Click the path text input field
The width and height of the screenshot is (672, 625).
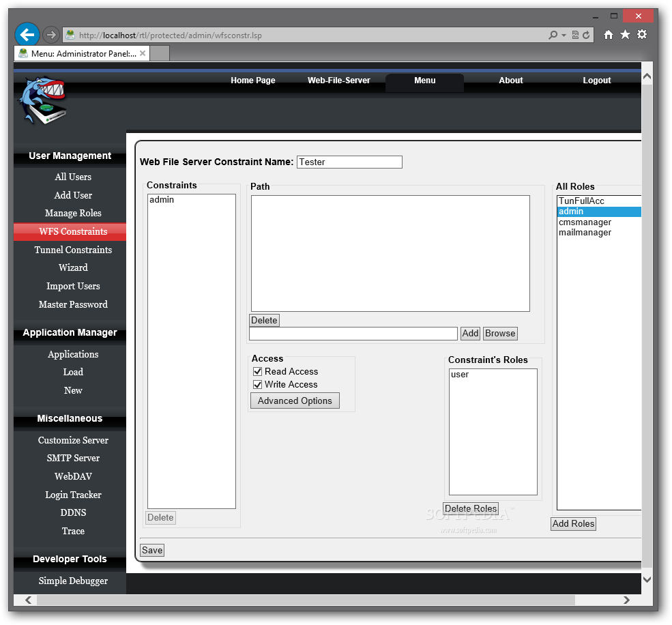click(x=353, y=334)
